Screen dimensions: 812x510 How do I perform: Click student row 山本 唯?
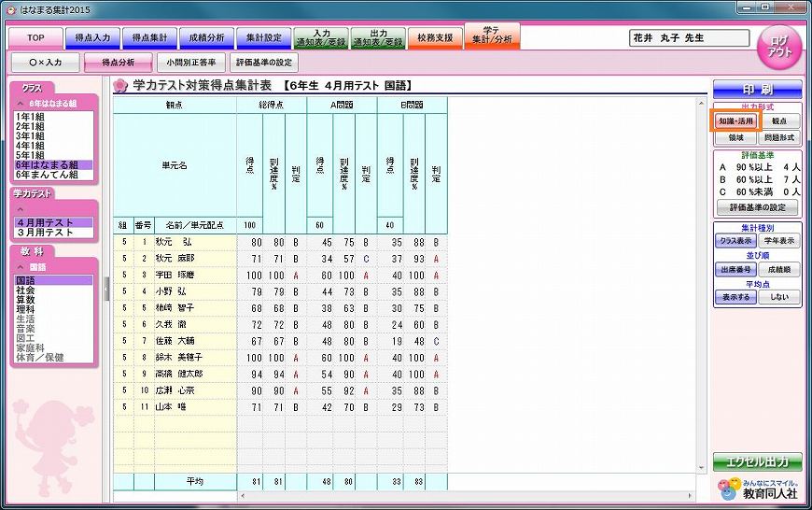280,407
